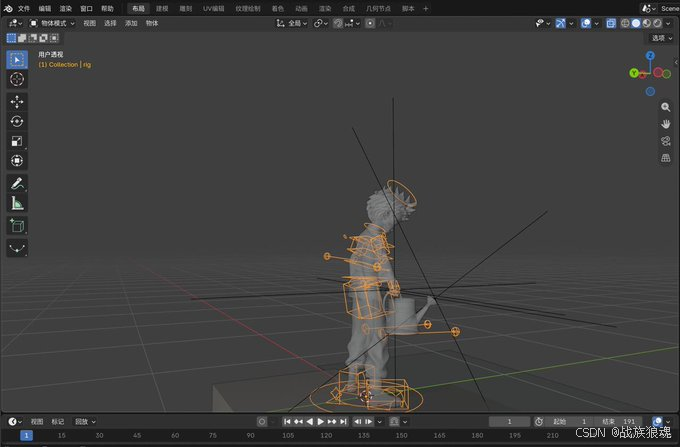Click the 起始 start frame field
680x447 pixels.
(x=569, y=421)
